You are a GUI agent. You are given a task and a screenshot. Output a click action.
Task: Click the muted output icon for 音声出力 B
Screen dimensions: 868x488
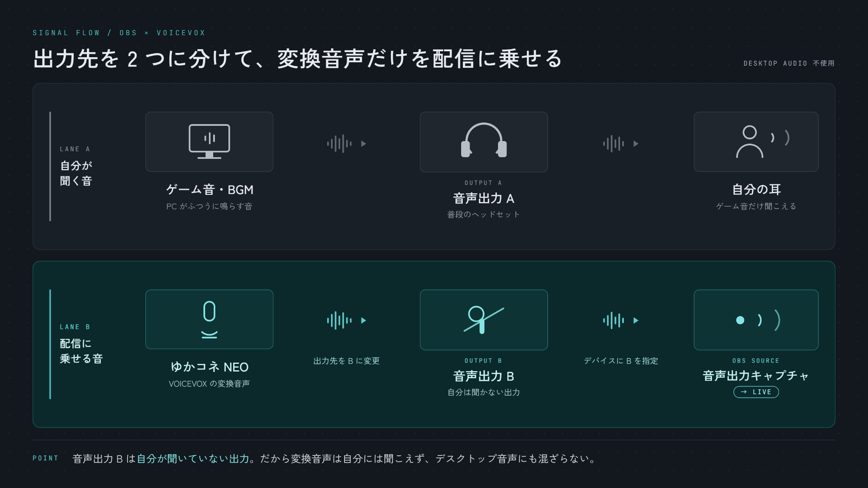484,319
